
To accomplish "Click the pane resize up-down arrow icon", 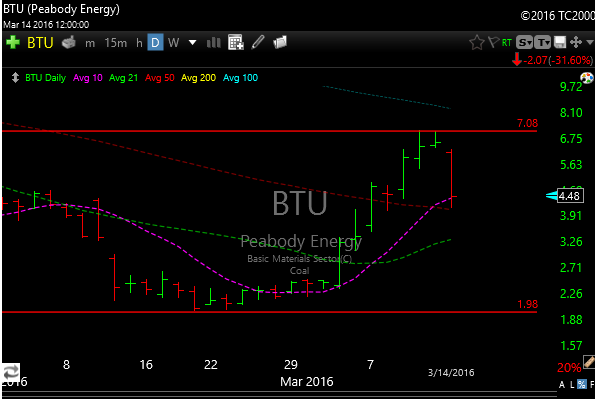I will (x=15, y=77).
